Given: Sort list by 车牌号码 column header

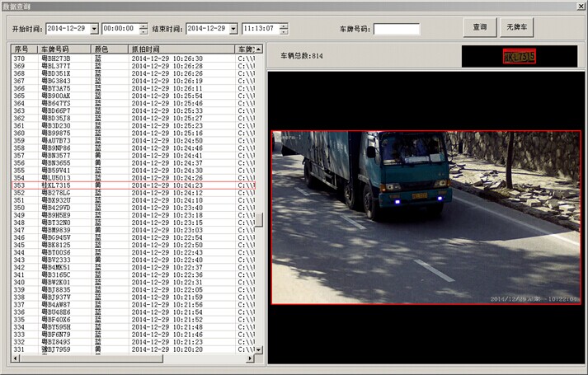Looking at the screenshot, I should pos(65,49).
